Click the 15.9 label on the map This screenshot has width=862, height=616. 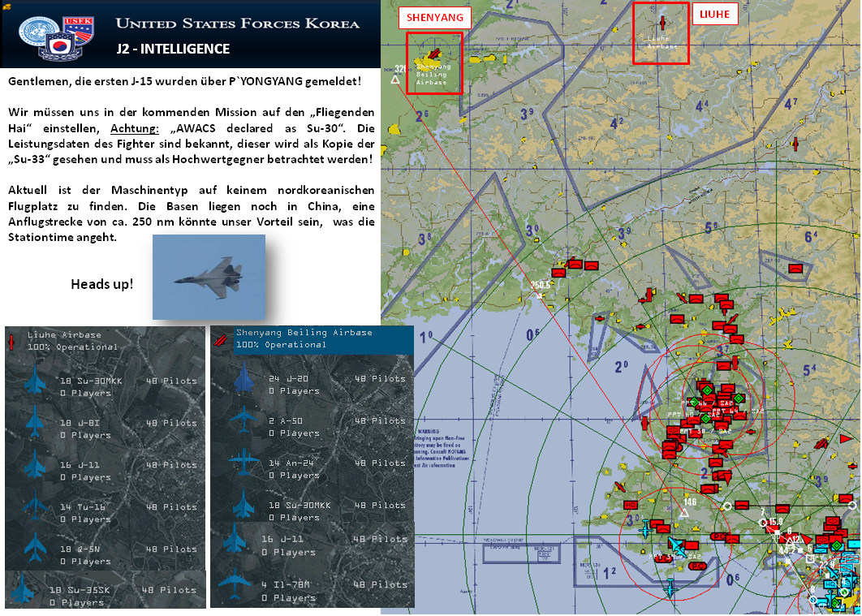point(776,522)
